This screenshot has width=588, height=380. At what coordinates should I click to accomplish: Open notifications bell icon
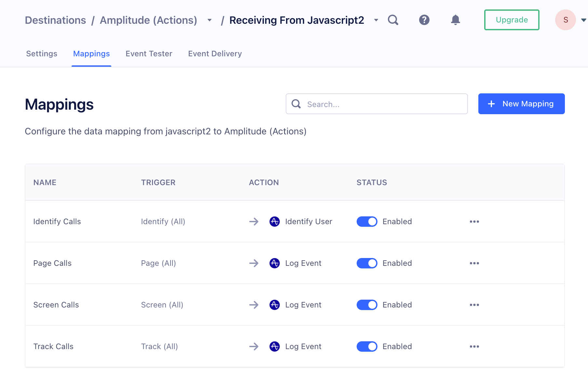455,20
